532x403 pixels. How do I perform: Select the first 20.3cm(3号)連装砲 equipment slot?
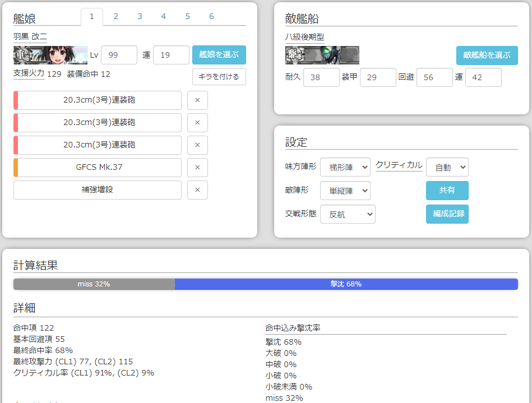98,100
